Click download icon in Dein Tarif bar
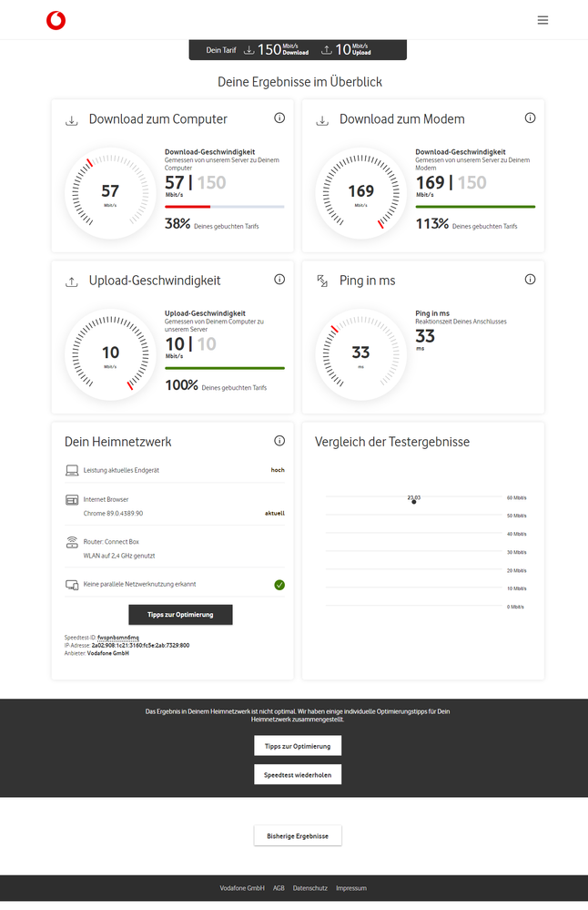 click(x=248, y=50)
